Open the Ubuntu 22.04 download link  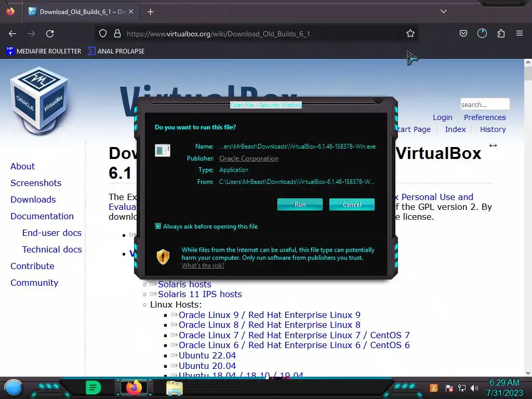207,355
